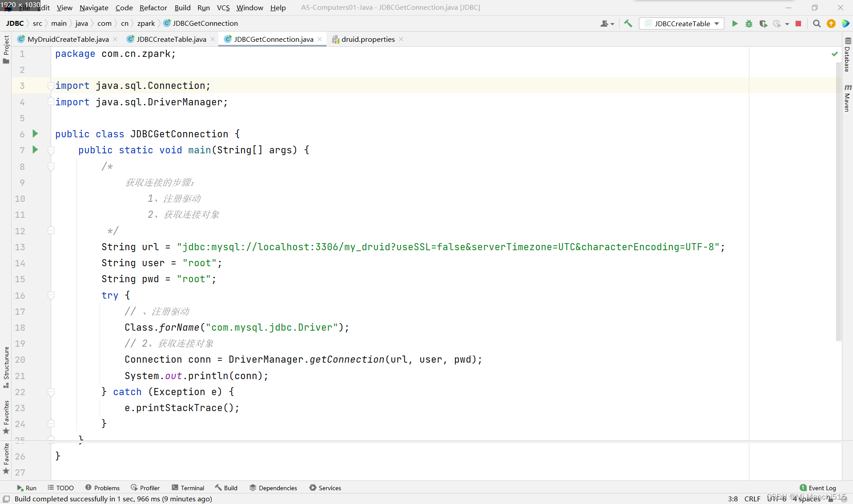Open the Database tool window
The height and width of the screenshot is (504, 853).
(x=847, y=55)
